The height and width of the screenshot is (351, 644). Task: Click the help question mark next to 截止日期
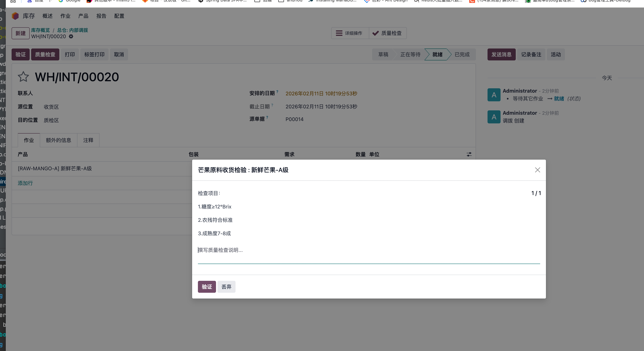[272, 105]
